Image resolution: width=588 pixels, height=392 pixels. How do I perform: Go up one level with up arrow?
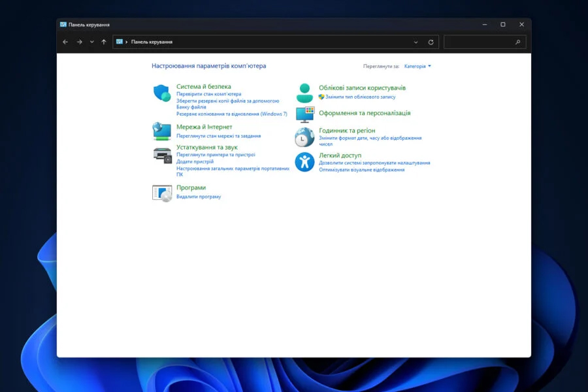(104, 42)
